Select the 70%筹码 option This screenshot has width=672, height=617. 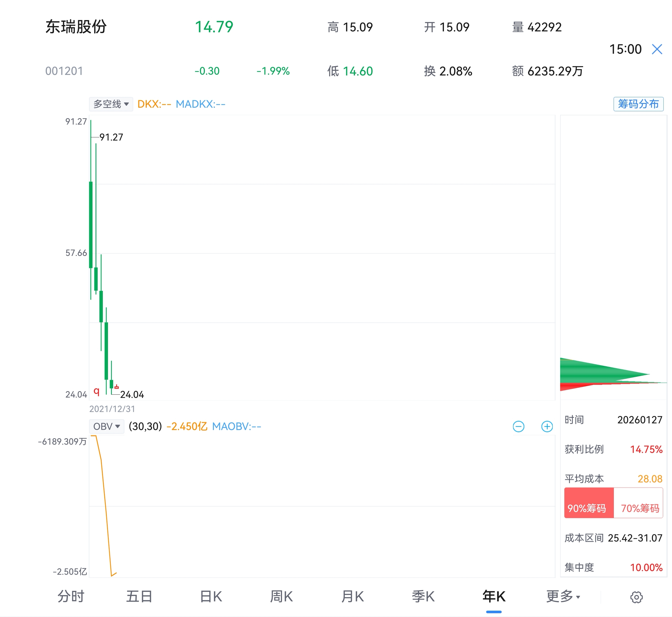(x=639, y=503)
